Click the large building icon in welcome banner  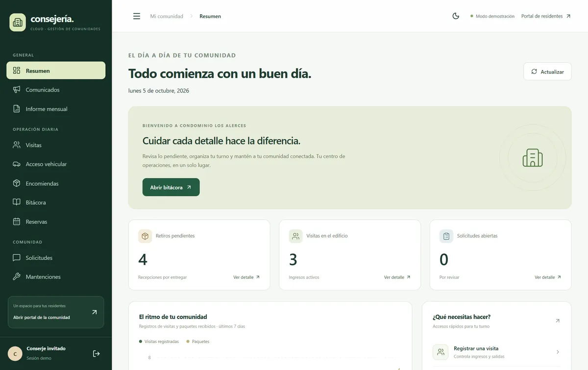[533, 158]
